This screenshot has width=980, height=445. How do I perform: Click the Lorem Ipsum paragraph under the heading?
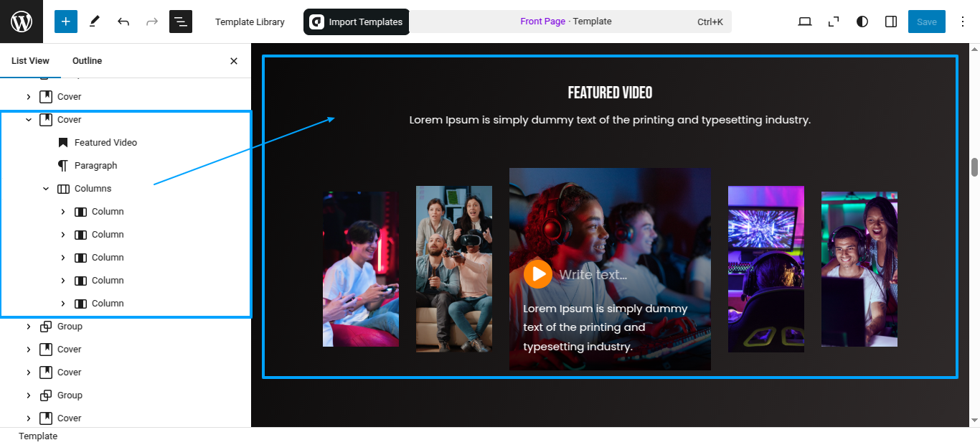610,120
